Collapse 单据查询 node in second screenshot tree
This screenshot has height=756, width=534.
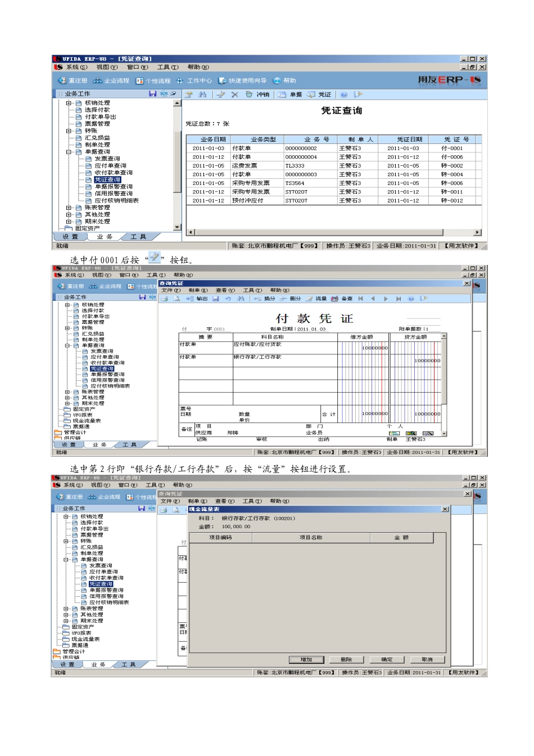(67, 345)
